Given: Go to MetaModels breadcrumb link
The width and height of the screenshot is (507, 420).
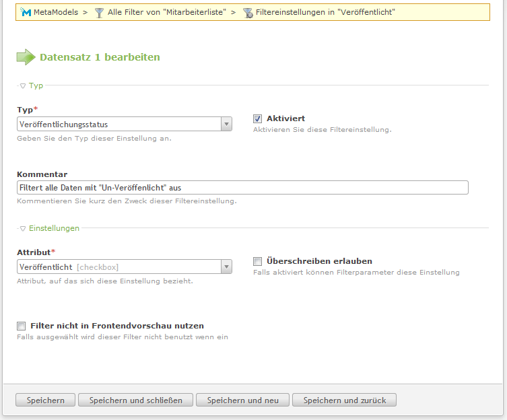Looking at the screenshot, I should point(56,12).
